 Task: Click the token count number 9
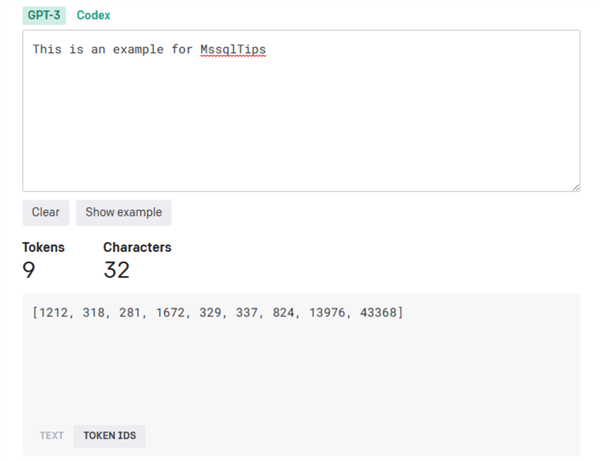click(x=28, y=270)
